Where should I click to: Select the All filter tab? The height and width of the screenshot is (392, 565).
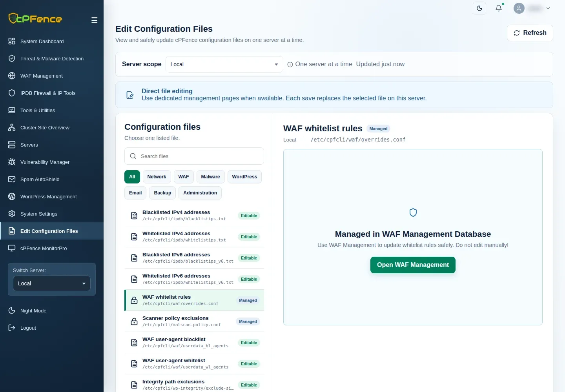[x=132, y=177]
